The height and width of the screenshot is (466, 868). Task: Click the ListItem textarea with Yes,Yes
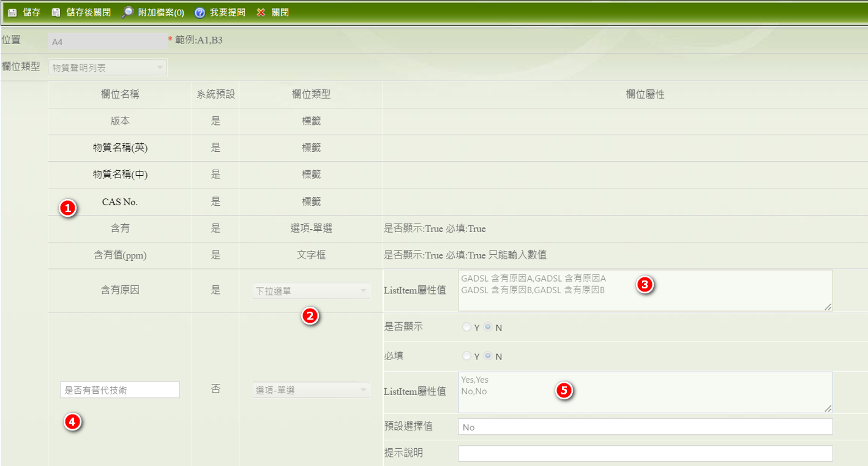645,392
